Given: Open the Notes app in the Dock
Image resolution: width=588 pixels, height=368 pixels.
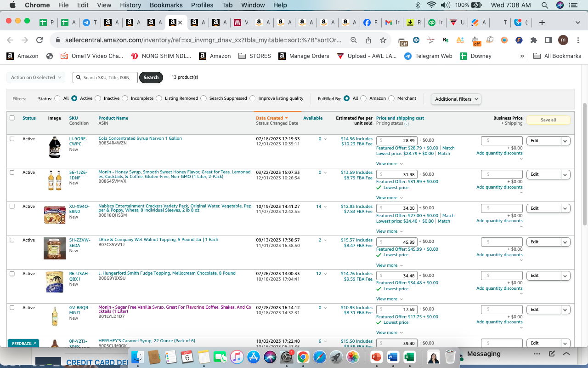Looking at the screenshot, I should (x=204, y=357).
